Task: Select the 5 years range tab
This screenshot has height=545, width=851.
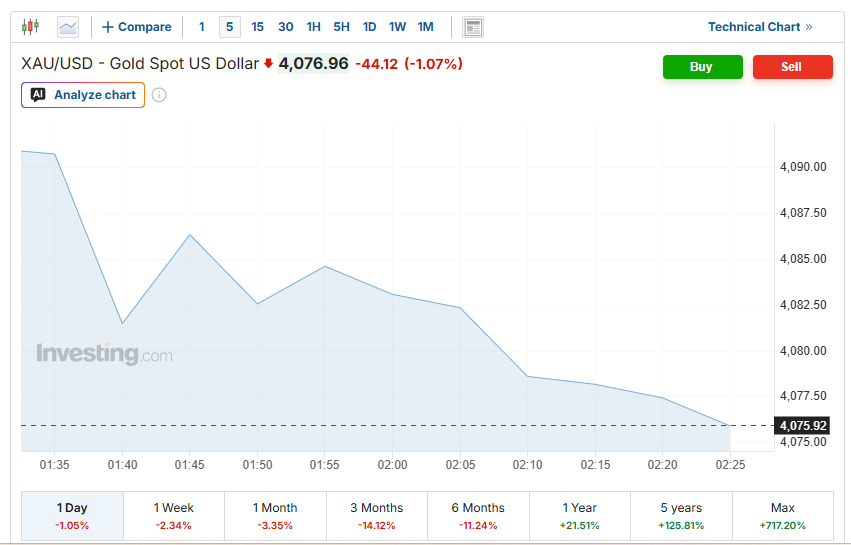Action: (x=681, y=516)
